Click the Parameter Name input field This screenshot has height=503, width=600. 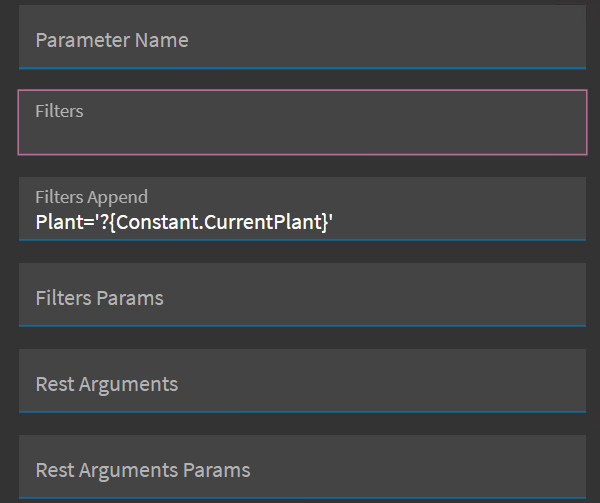click(300, 40)
